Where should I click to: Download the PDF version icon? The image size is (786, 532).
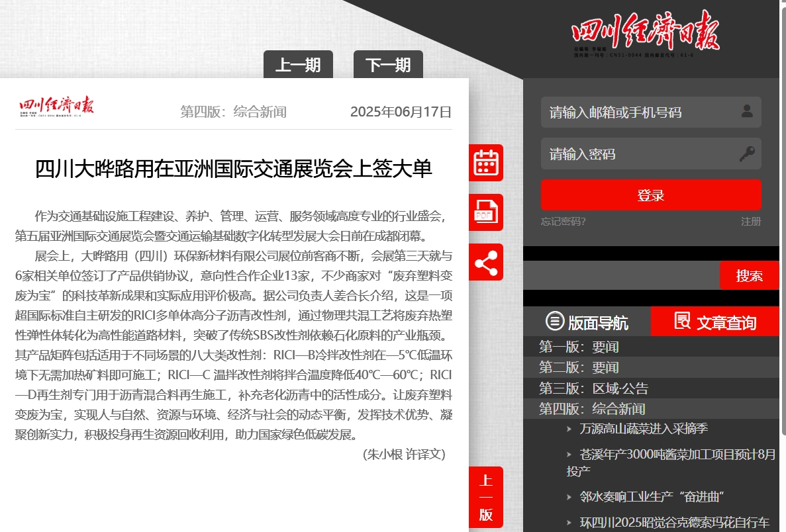pos(486,212)
